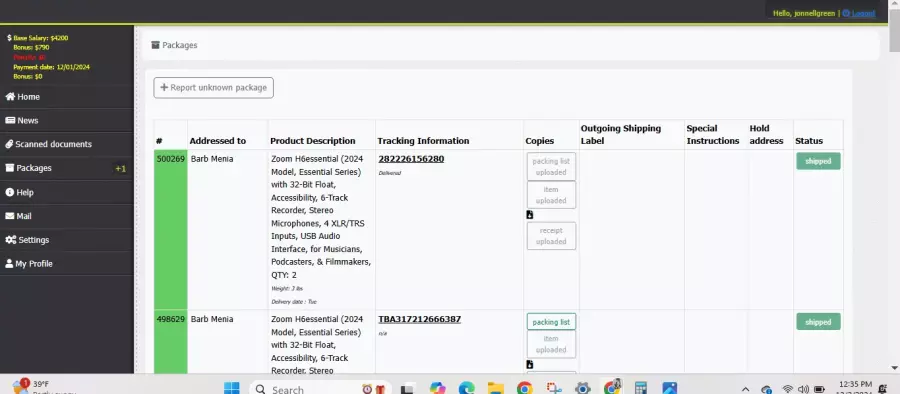The width and height of the screenshot is (900, 394).
Task: Open tracking number 282226156280
Action: tap(411, 159)
